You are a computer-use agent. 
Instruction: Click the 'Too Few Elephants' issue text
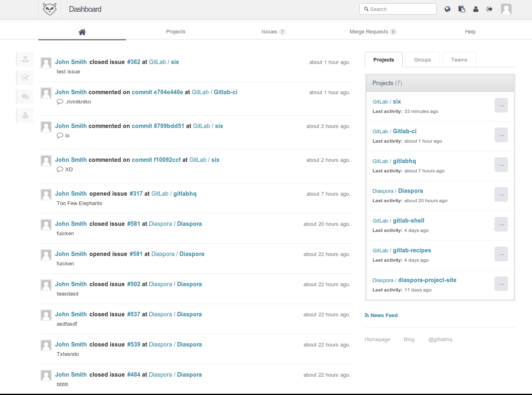click(x=80, y=203)
